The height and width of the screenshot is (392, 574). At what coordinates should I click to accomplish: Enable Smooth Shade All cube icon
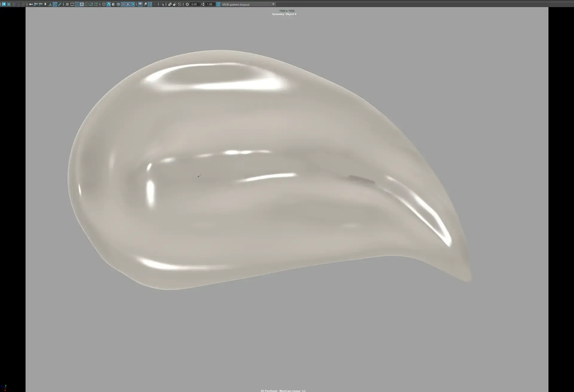(x=109, y=4)
